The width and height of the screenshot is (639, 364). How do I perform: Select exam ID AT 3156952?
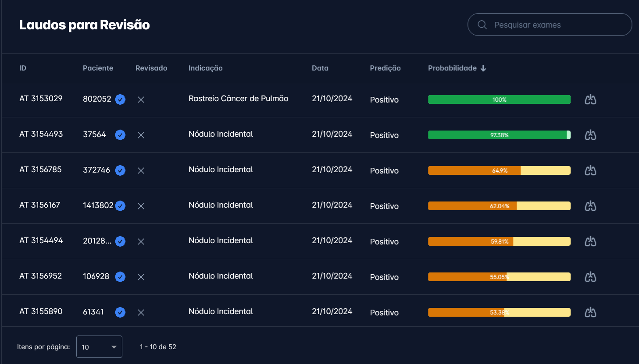40,276
